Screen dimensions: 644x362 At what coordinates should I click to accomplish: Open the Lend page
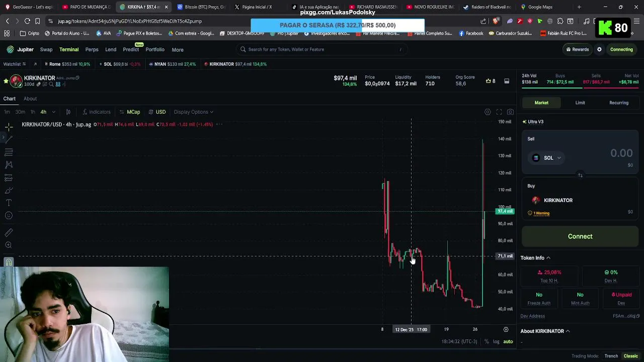(111, 49)
